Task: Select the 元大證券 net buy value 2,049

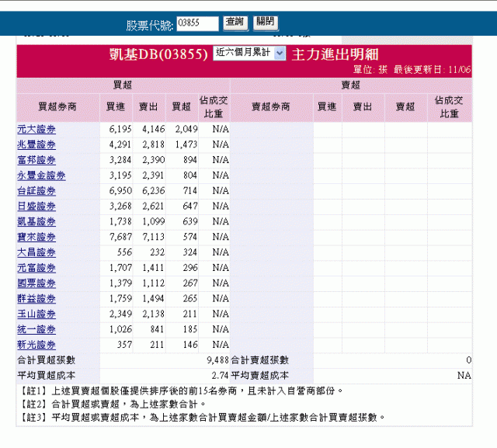Action: click(186, 129)
